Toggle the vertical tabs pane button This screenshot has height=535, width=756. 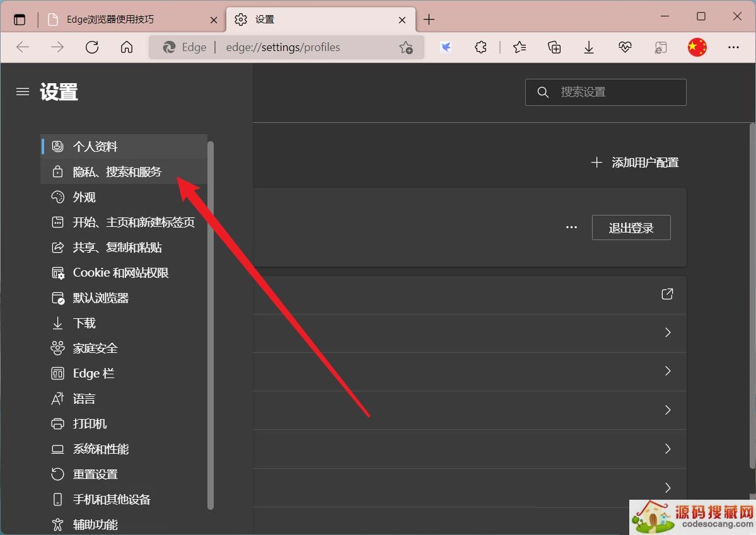pyautogui.click(x=20, y=20)
